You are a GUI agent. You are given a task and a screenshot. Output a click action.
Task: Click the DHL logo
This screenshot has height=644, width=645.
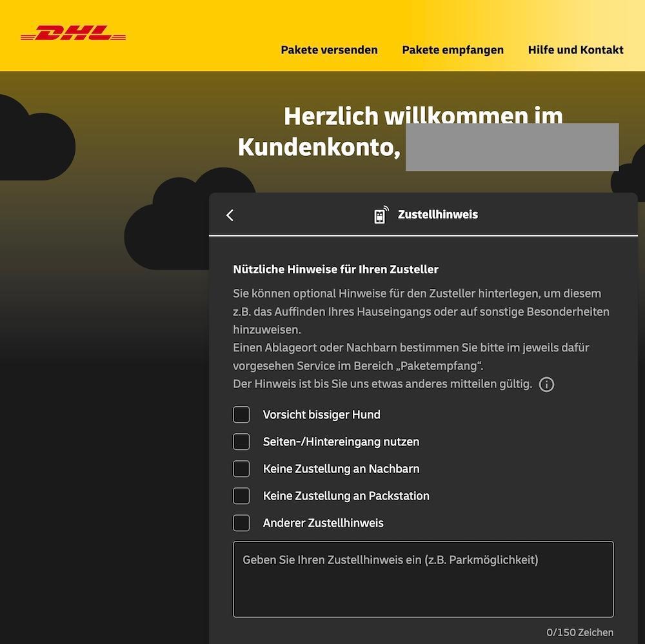coord(74,33)
